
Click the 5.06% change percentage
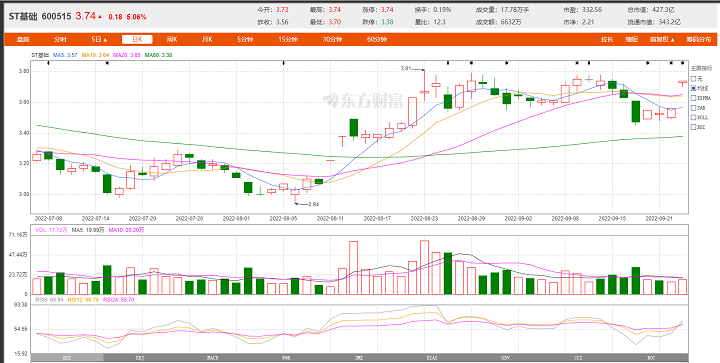click(x=136, y=17)
